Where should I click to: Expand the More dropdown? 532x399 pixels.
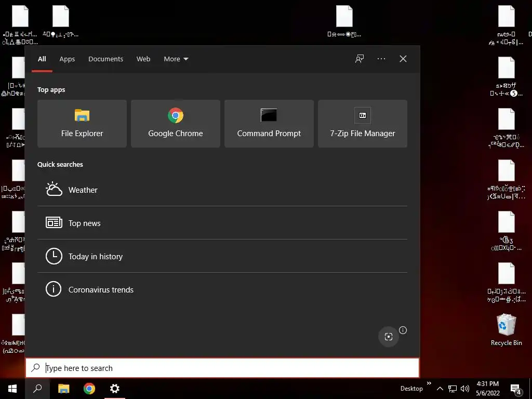176,59
